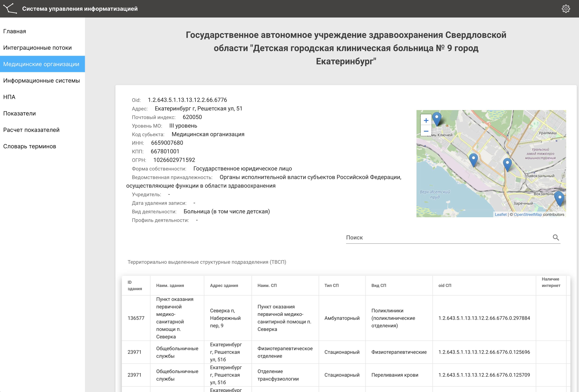Select the map marker near Заречный
Screen dimensions: 579x392
coord(560,199)
